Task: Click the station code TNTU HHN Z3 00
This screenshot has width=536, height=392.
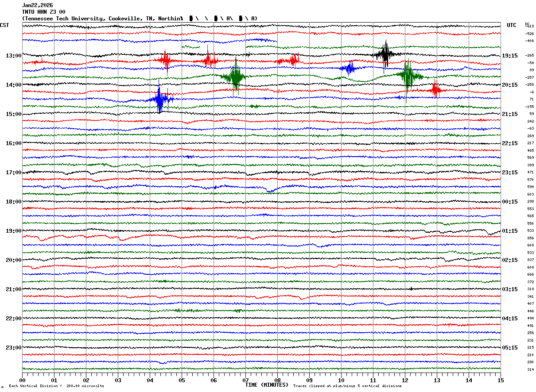Action: [43, 12]
